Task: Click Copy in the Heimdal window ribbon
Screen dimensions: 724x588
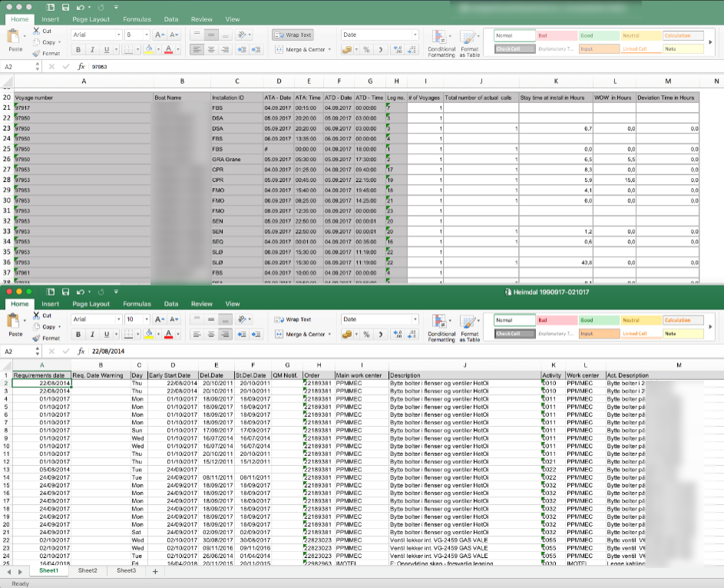Action: tap(45, 327)
